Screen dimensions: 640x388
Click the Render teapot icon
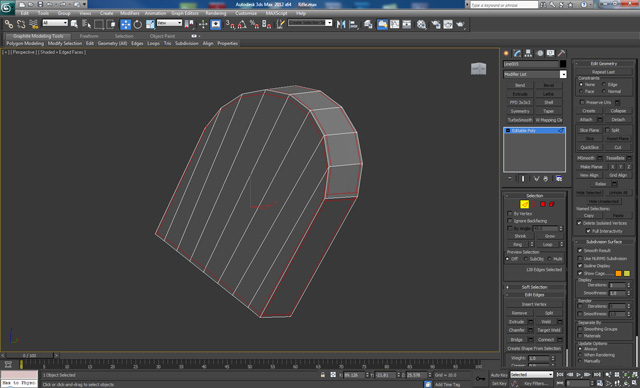pyautogui.click(x=460, y=24)
